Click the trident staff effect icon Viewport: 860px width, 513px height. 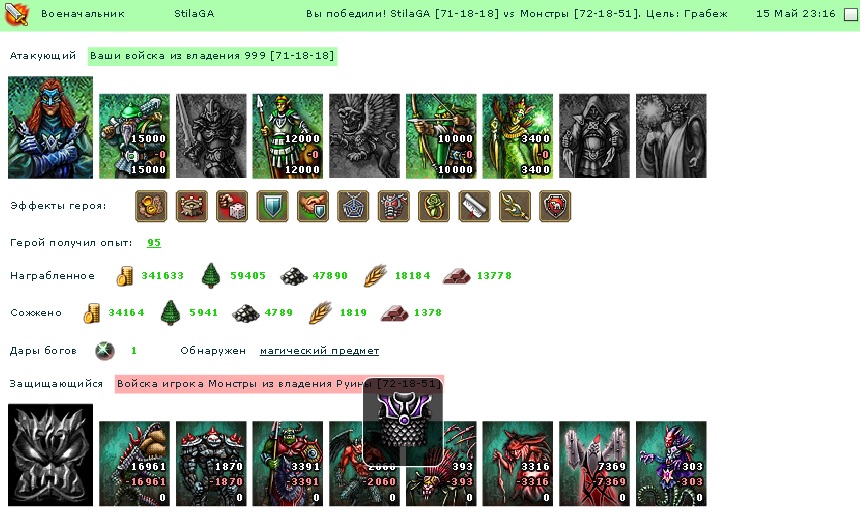coord(515,206)
